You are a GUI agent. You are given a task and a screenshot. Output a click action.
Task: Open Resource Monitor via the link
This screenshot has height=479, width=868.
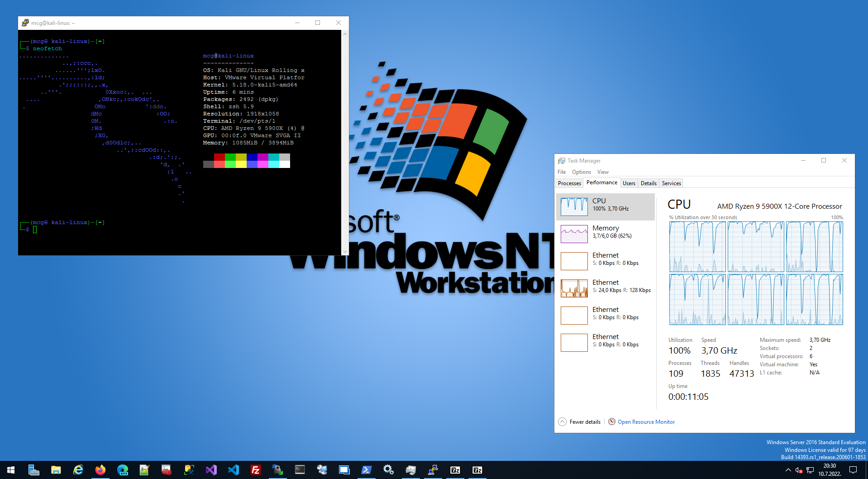point(646,422)
